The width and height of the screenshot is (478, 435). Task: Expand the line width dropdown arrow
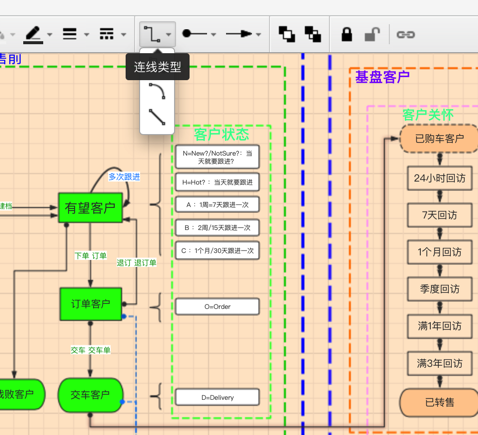tap(87, 35)
